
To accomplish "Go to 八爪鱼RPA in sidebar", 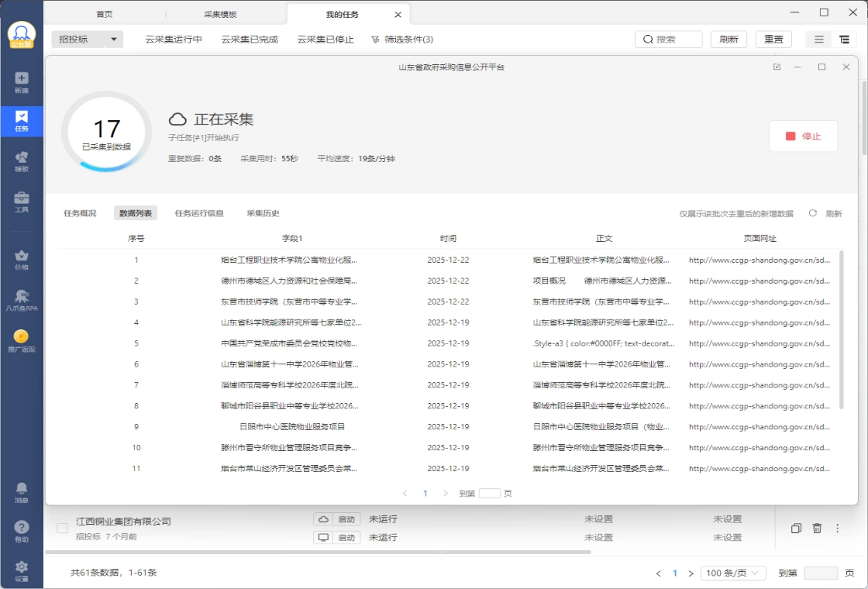I will [22, 300].
